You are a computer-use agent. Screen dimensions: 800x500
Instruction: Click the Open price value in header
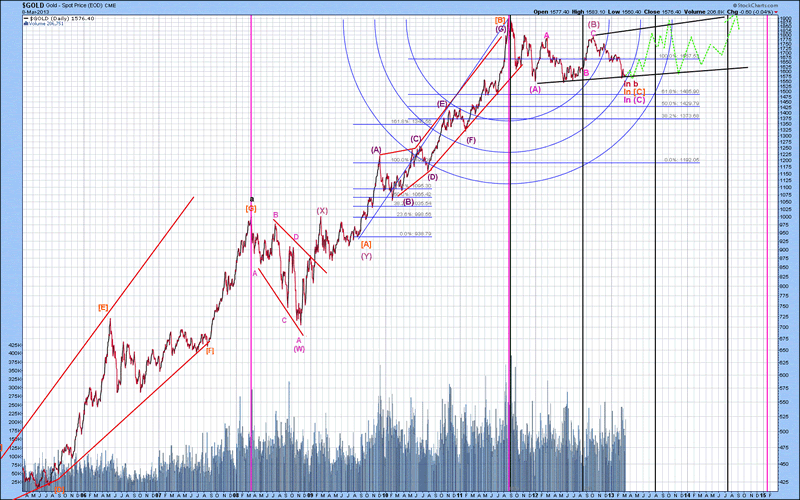click(x=561, y=11)
